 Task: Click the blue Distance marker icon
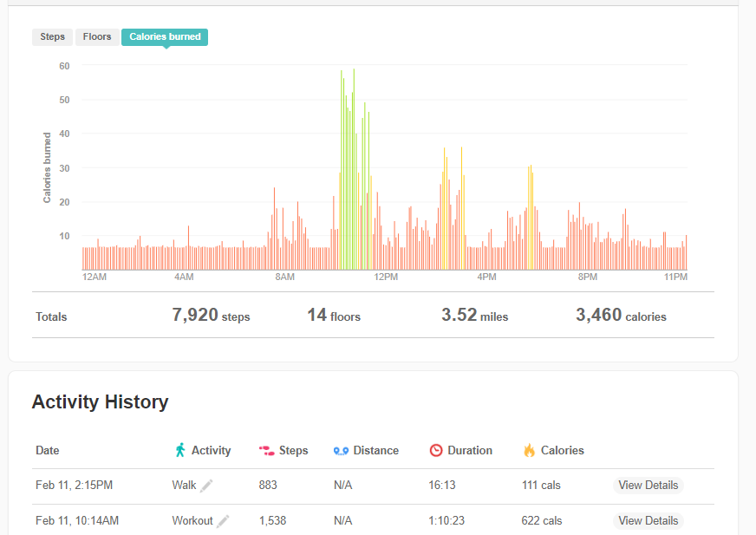point(341,450)
